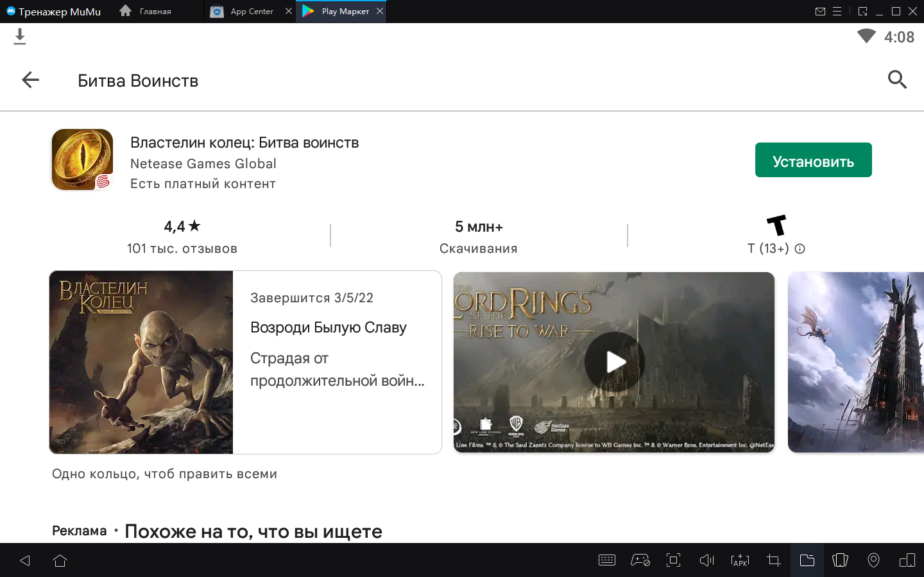Click the shake device icon
Viewport: 924px width, 577px height.
click(840, 560)
